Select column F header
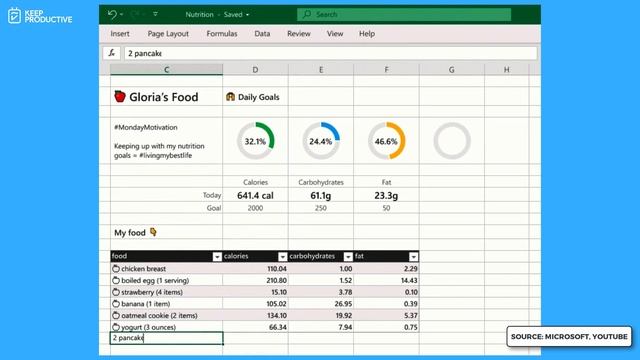This screenshot has width=640, height=360. [386, 70]
